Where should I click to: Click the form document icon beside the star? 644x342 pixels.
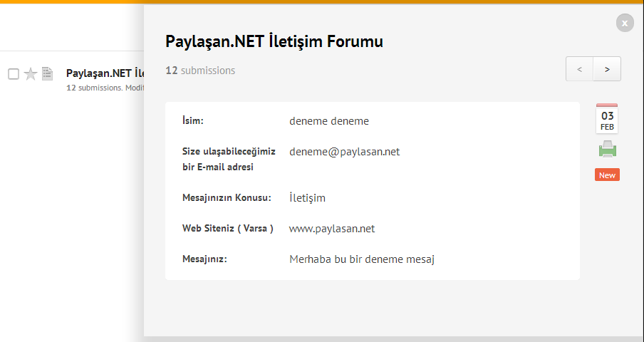pos(47,74)
